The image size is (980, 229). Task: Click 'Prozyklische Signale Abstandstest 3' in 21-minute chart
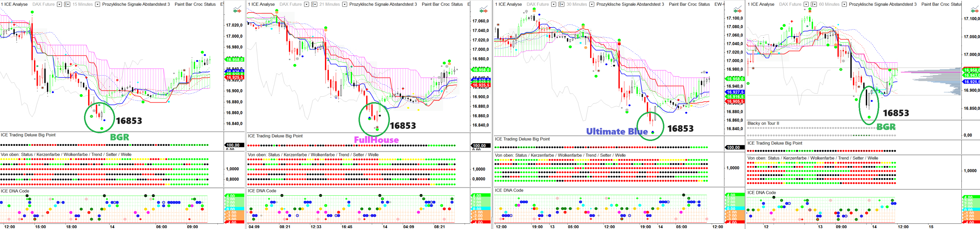383,4
